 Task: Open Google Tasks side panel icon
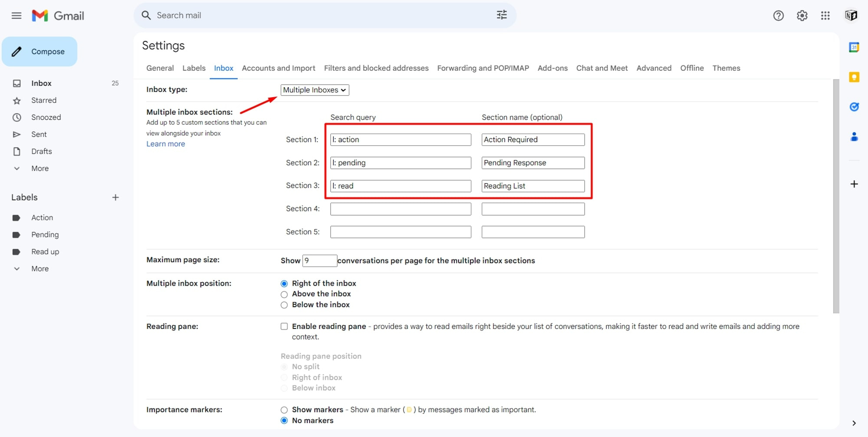854,107
